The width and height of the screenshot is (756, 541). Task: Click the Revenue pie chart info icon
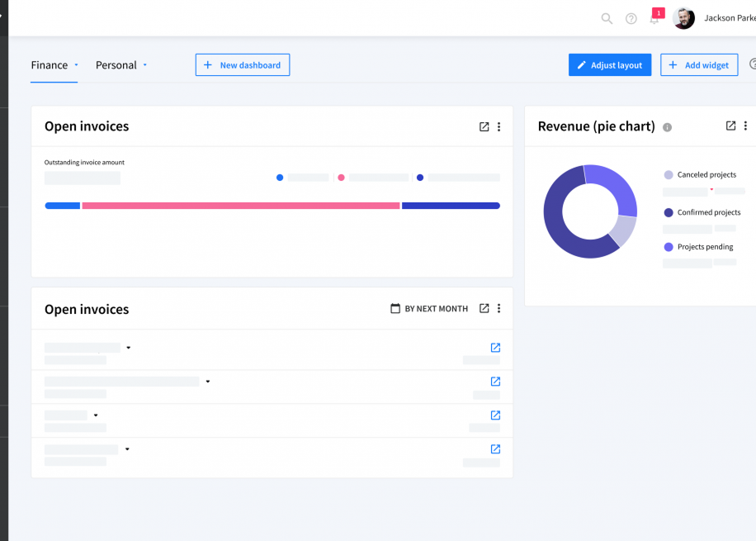(668, 127)
